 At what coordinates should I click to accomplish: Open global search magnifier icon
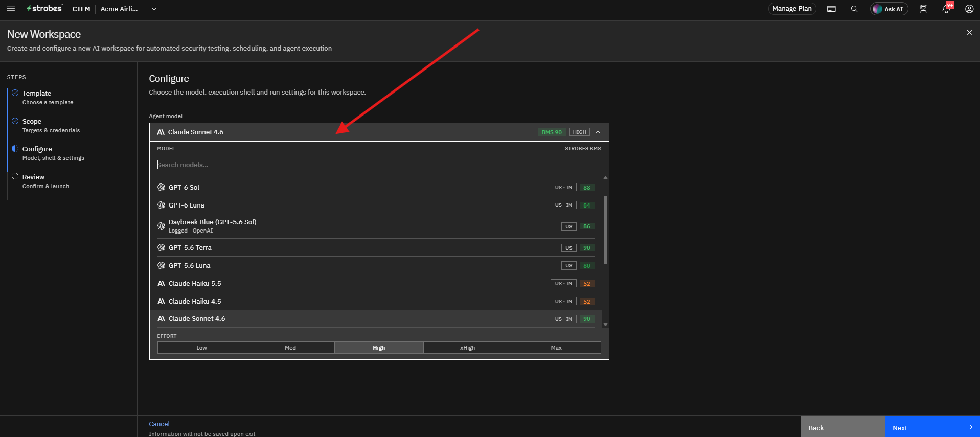coord(854,9)
